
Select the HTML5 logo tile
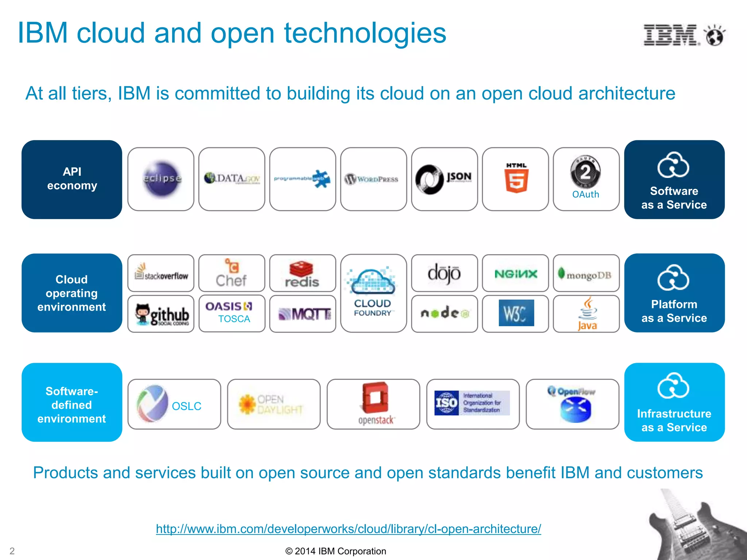pos(515,179)
